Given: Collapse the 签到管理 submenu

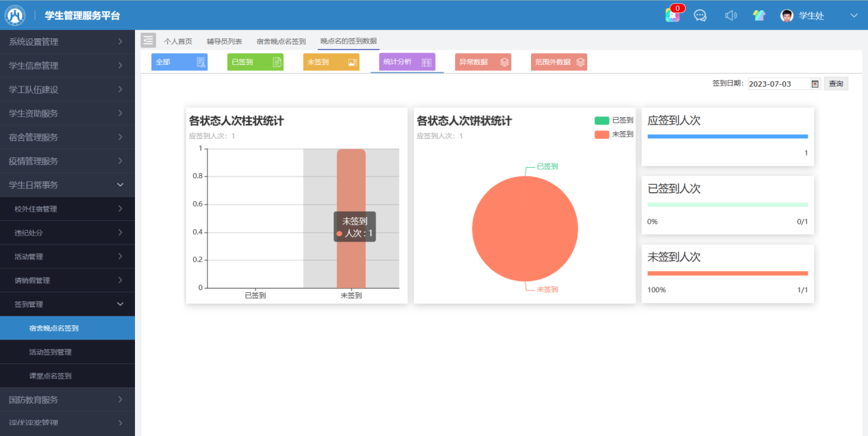Looking at the screenshot, I should pos(67,304).
